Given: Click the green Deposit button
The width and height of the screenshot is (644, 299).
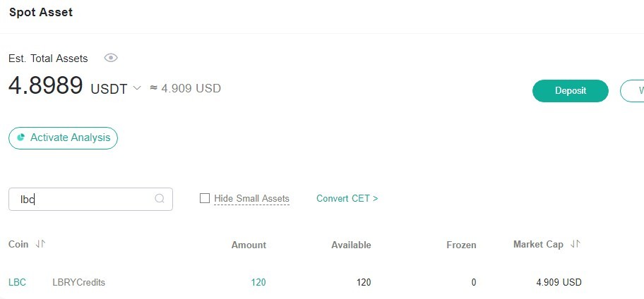Looking at the screenshot, I should tap(570, 91).
